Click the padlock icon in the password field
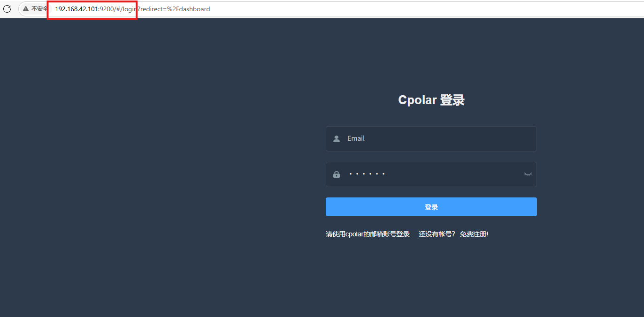Viewport: 644px width, 317px height. click(x=336, y=174)
